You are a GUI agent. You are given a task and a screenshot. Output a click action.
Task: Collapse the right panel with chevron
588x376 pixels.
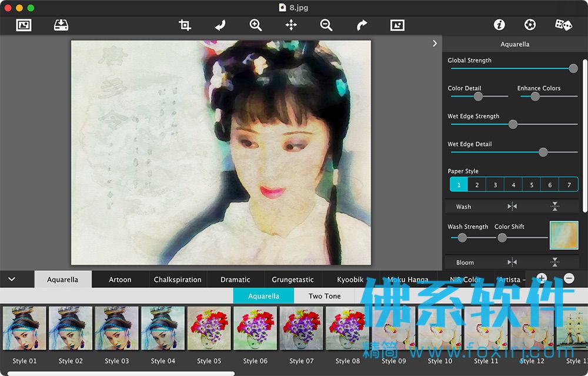pyautogui.click(x=435, y=43)
